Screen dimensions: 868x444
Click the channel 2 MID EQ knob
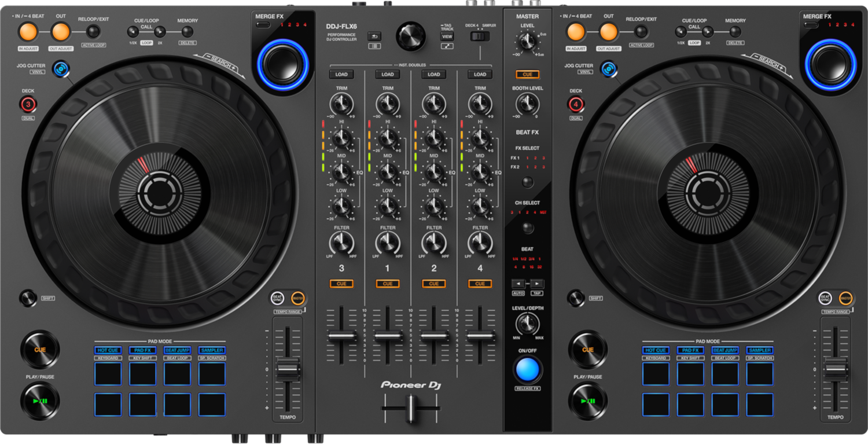[434, 172]
